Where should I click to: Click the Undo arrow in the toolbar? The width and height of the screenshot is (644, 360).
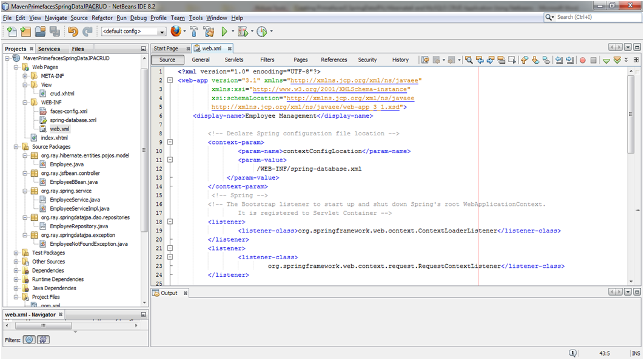73,32
